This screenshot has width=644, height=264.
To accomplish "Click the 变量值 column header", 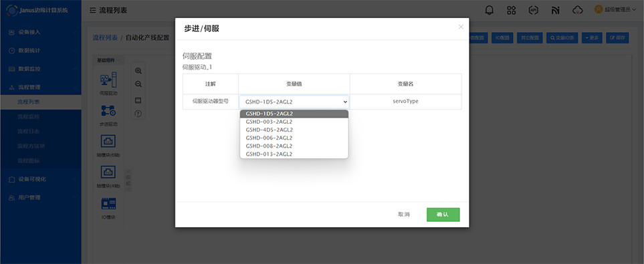I will click(x=294, y=84).
